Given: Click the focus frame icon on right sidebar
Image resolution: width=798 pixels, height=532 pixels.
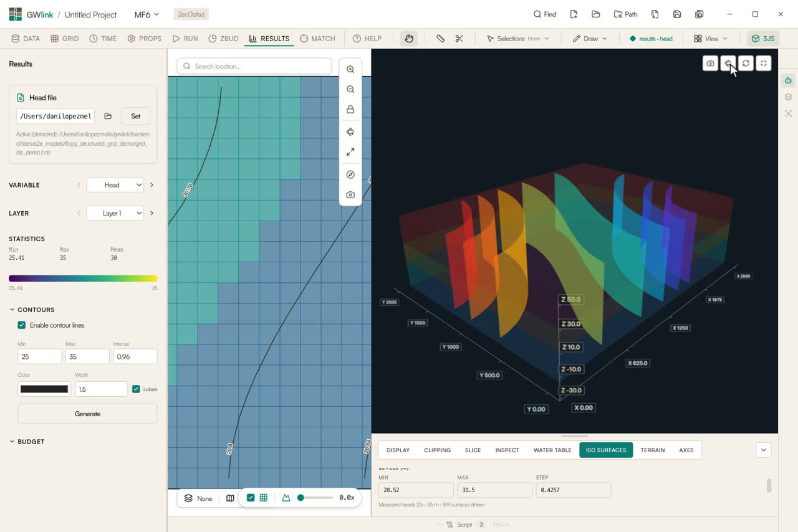Looking at the screenshot, I should (x=789, y=114).
